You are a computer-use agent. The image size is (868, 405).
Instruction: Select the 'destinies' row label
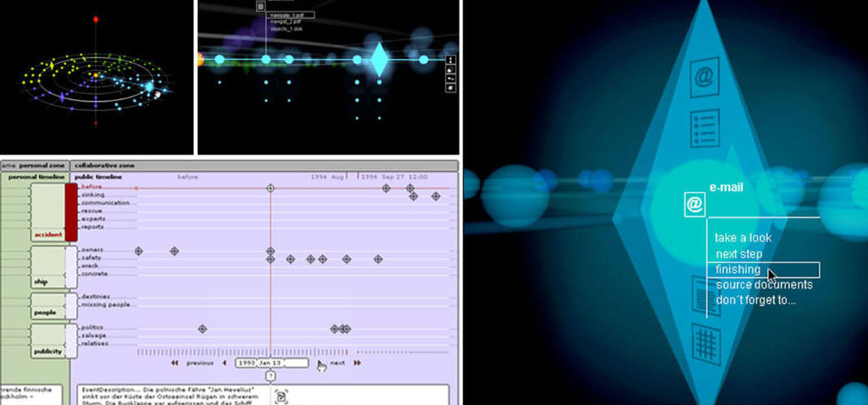pos(95,297)
